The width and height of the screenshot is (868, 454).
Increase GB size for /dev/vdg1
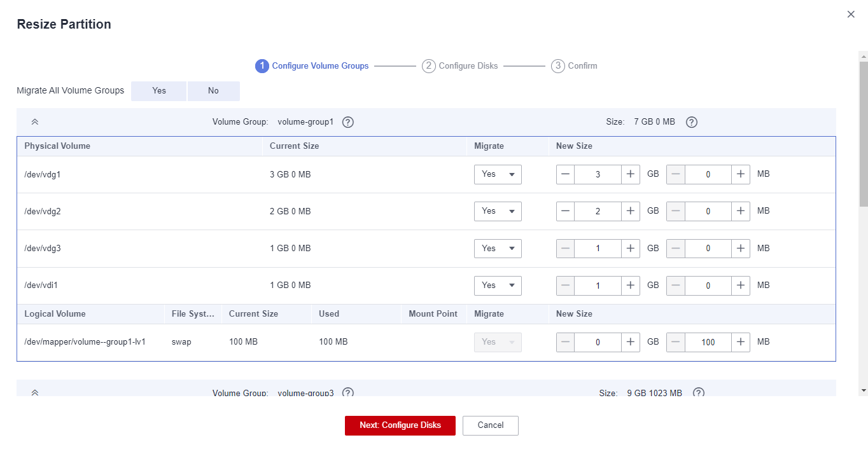pos(631,174)
